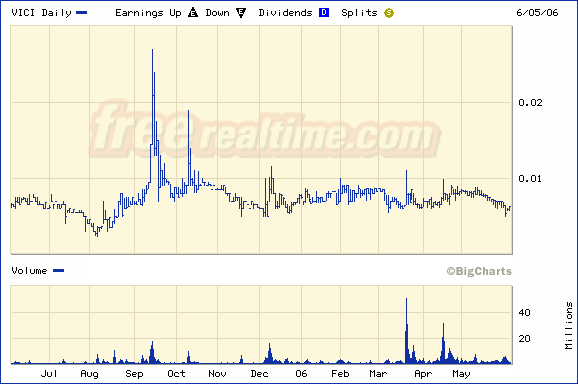Click the Volume blue legend swatch

[x=59, y=270]
